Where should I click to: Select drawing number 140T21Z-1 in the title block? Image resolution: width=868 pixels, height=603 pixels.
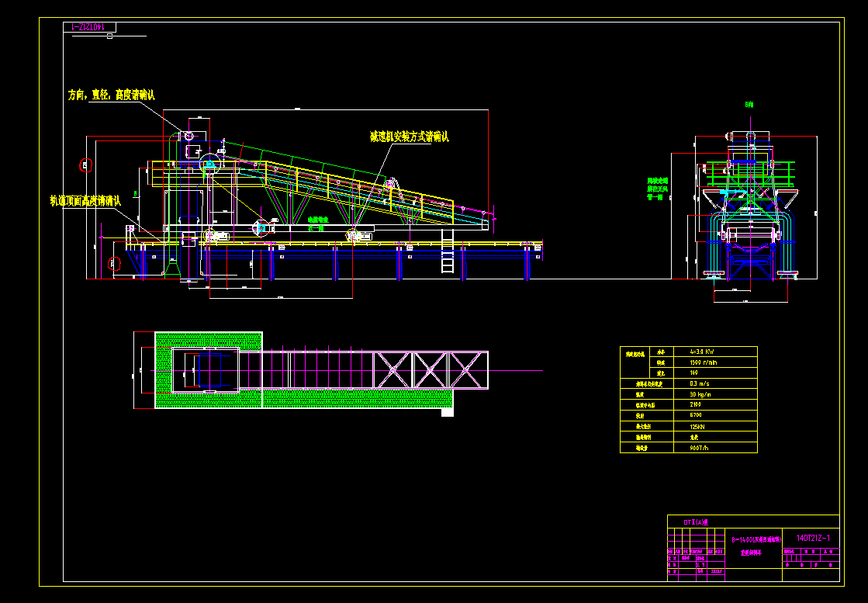pyautogui.click(x=813, y=539)
